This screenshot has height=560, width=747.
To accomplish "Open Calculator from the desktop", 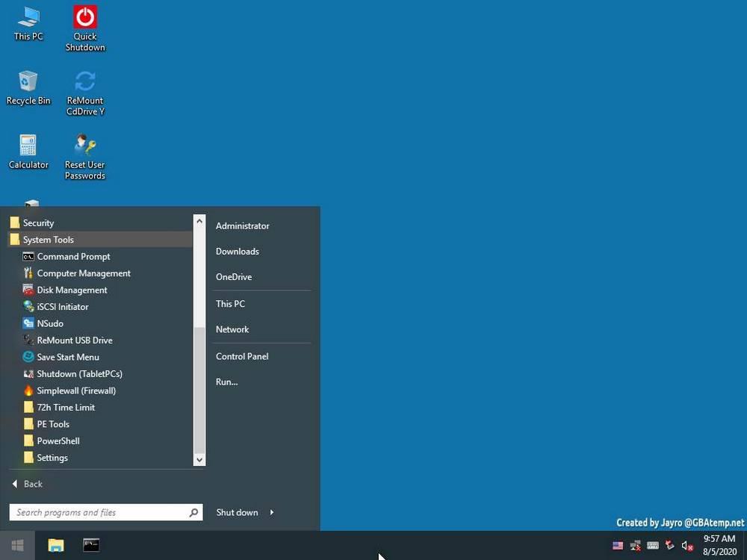I will coord(28,146).
